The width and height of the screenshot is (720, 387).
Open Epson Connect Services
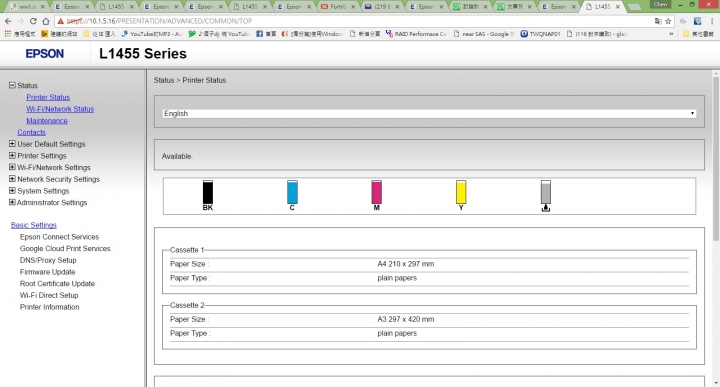pos(59,237)
